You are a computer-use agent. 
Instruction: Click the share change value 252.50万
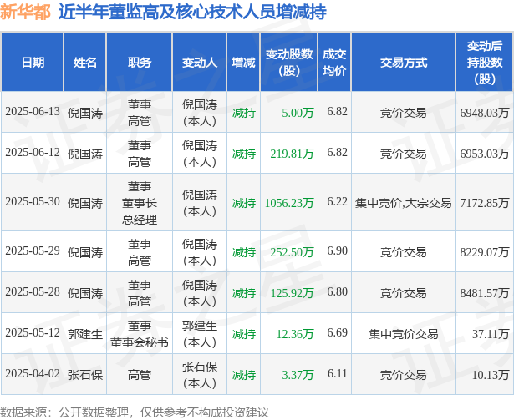pyautogui.click(x=292, y=252)
